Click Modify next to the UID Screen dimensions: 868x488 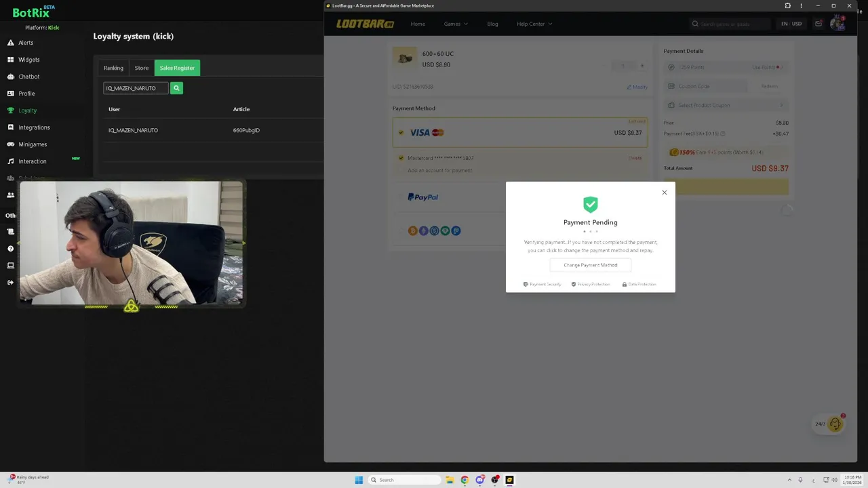(x=637, y=87)
